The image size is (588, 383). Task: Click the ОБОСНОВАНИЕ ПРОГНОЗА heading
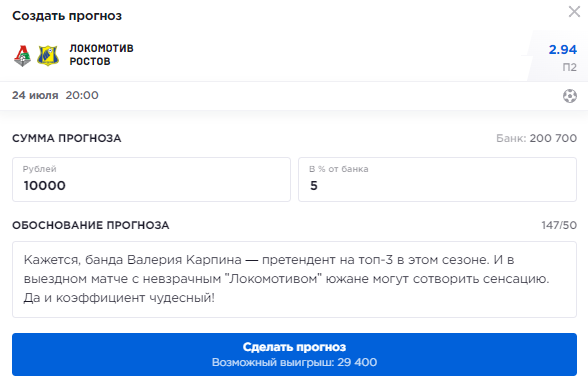90,225
